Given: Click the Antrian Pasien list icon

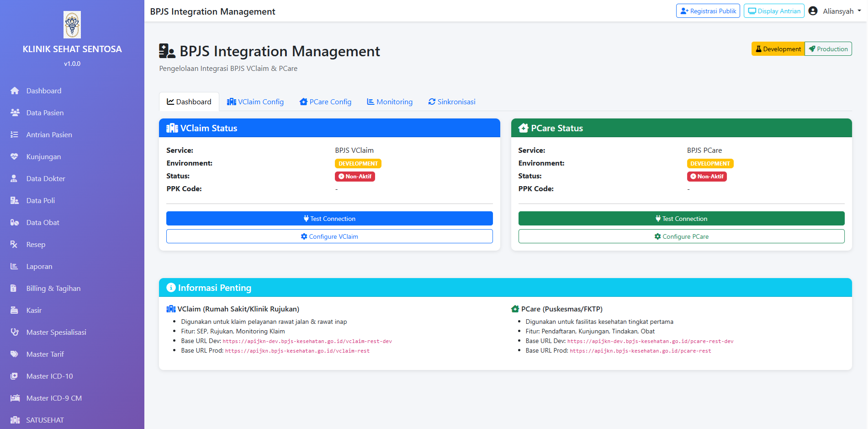Looking at the screenshot, I should coord(15,134).
